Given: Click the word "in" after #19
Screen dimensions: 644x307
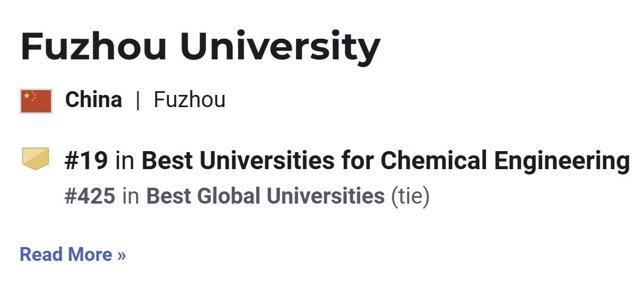Looking at the screenshot, I should pos(125,161).
